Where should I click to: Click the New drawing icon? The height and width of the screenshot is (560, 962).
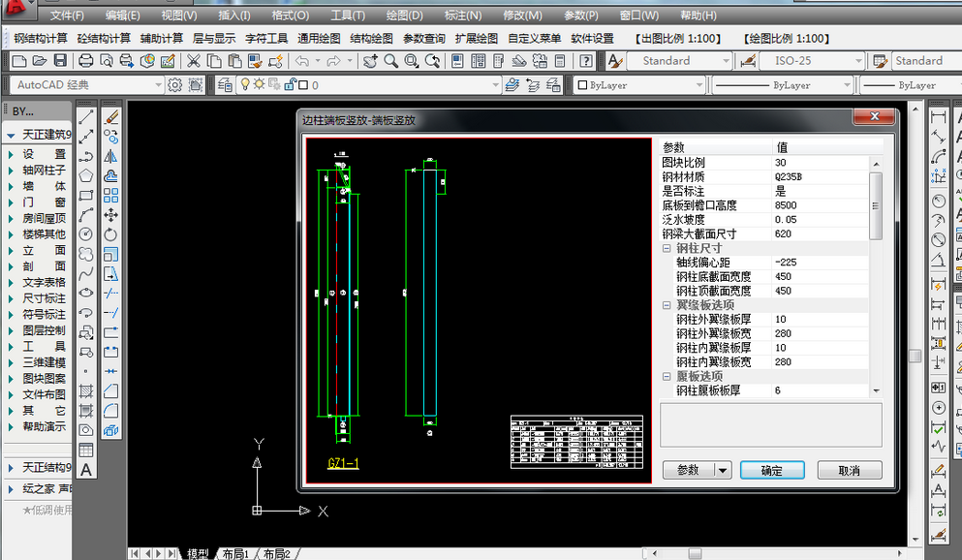(x=19, y=61)
